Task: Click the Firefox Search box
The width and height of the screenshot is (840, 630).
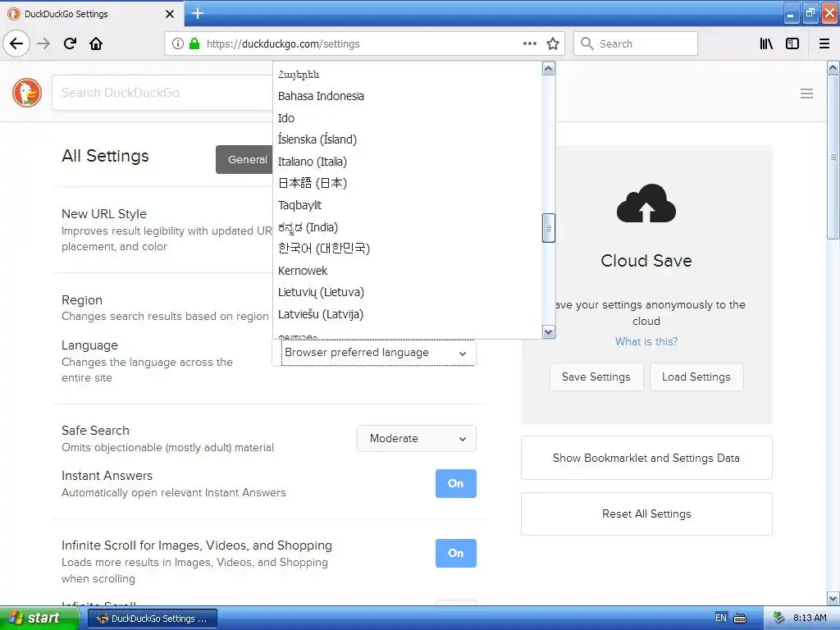Action: point(636,43)
